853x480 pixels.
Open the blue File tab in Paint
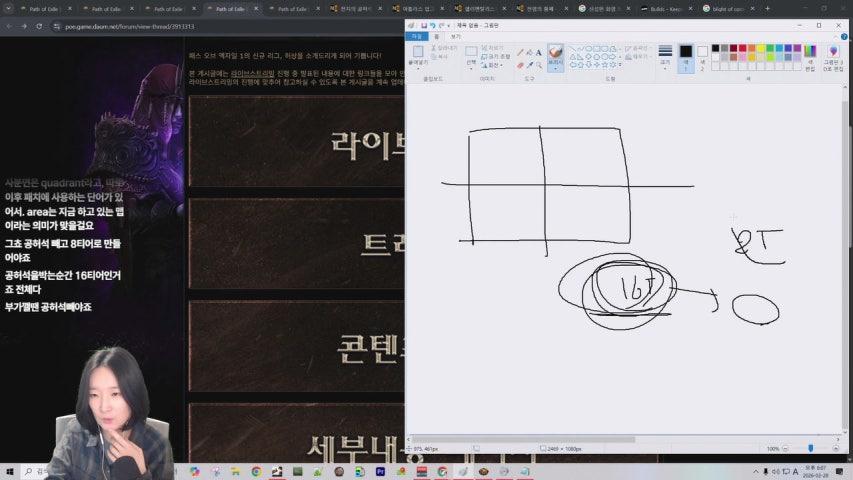tap(415, 35)
